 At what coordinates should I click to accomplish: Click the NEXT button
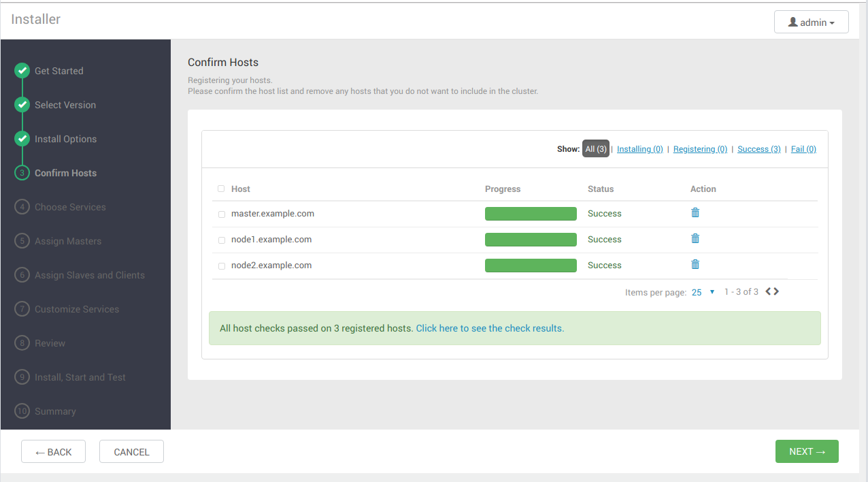807,451
